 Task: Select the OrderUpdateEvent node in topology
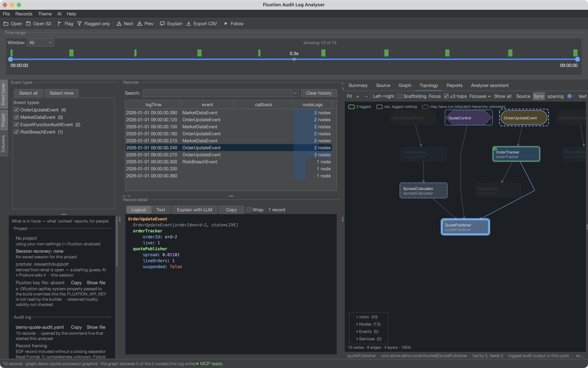(524, 118)
